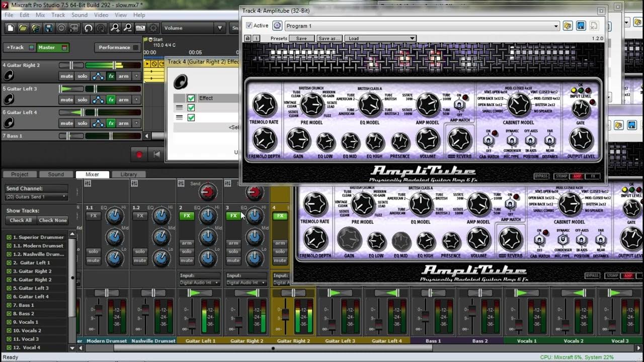The width and height of the screenshot is (644, 362).
Task: Click the Amplitube open preset folder icon
Action: click(568, 26)
